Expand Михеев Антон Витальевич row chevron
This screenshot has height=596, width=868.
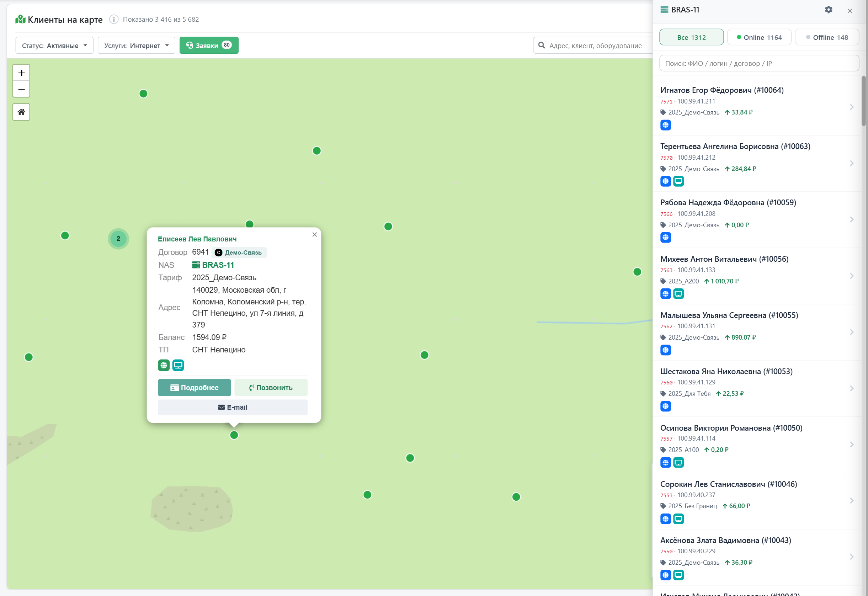click(x=852, y=276)
